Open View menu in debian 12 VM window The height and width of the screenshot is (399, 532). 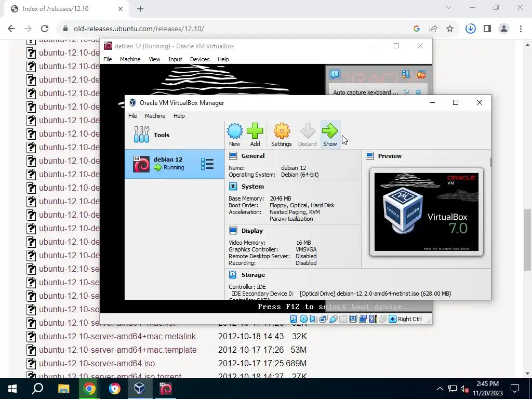(x=154, y=59)
